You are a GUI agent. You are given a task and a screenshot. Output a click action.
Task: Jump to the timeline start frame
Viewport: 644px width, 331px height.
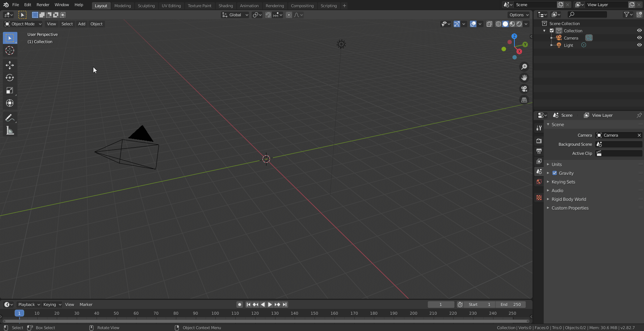tap(248, 305)
